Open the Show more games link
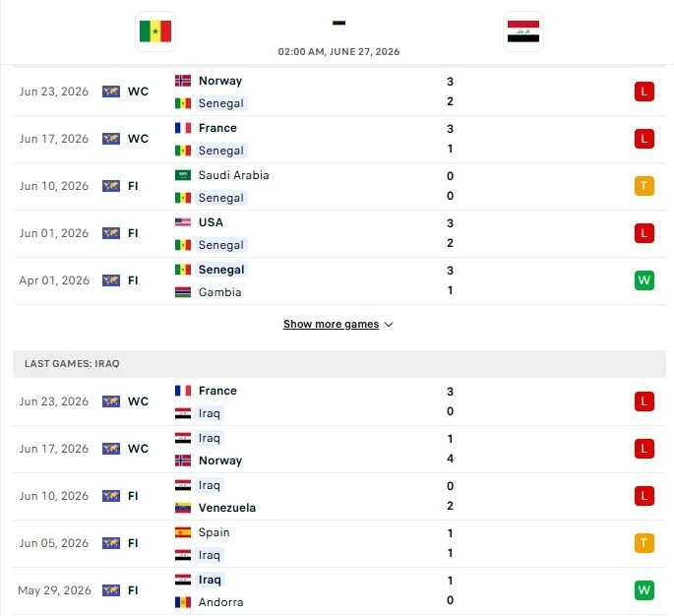 click(x=331, y=324)
